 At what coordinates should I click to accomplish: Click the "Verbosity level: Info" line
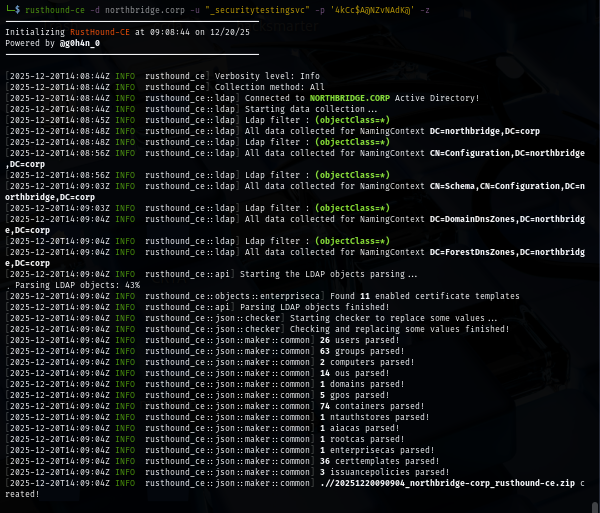pyautogui.click(x=267, y=76)
